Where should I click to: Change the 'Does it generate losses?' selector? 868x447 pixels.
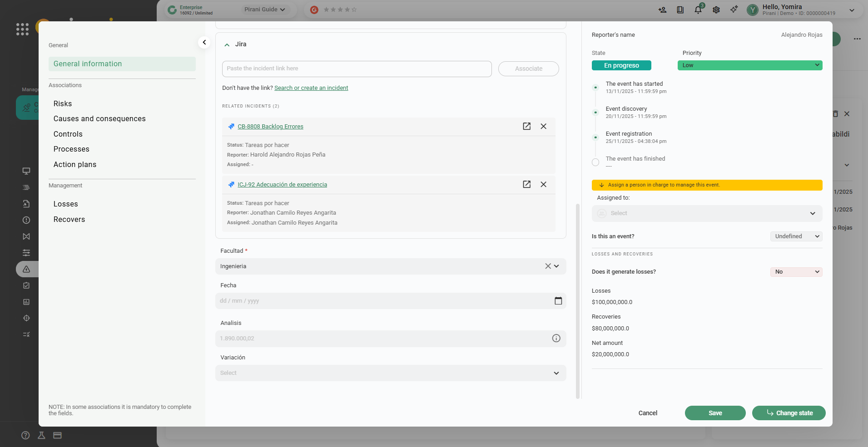pyautogui.click(x=796, y=272)
